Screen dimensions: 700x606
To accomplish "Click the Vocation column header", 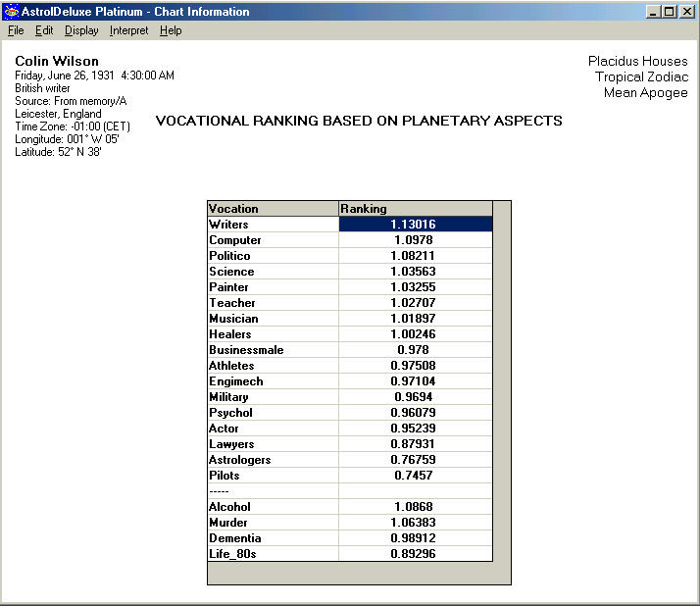I will [274, 209].
